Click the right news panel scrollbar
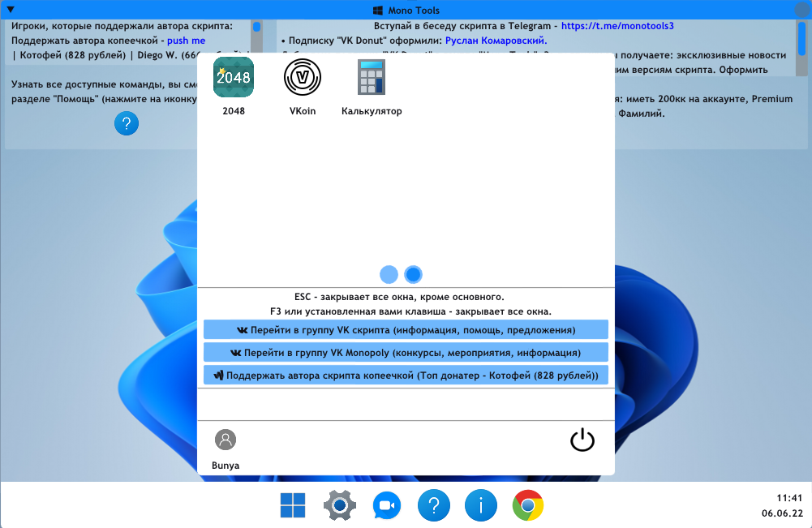This screenshot has height=528, width=812. tap(801, 37)
